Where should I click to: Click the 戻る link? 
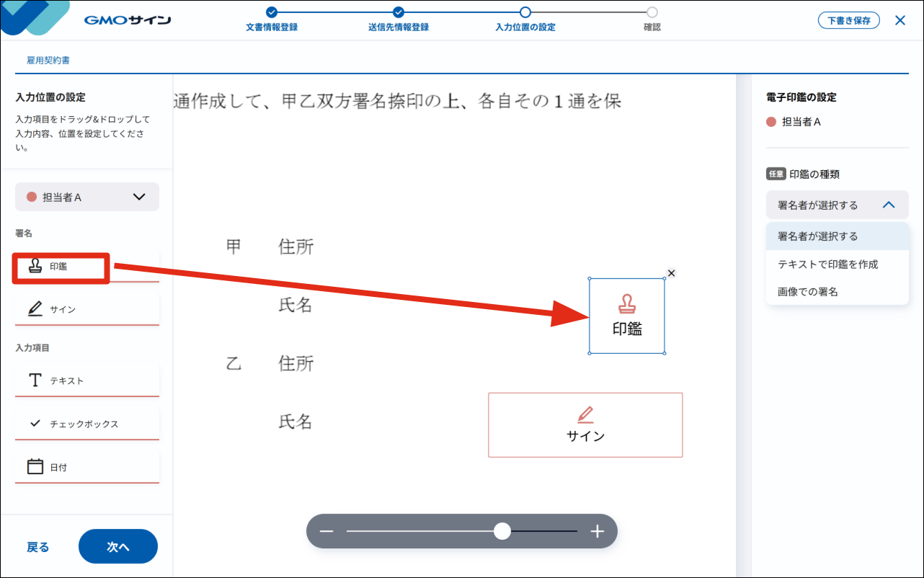click(38, 547)
